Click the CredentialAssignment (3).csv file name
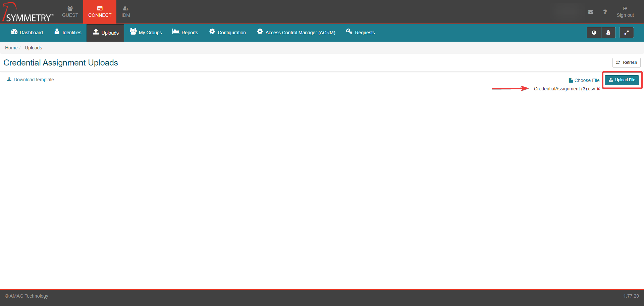Viewport: 644px width, 306px height. pos(564,89)
